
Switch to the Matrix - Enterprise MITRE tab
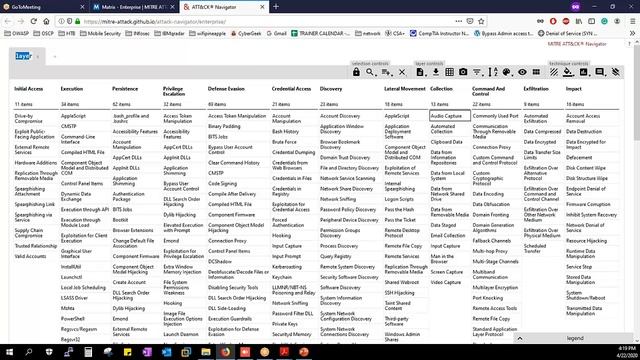(133, 7)
